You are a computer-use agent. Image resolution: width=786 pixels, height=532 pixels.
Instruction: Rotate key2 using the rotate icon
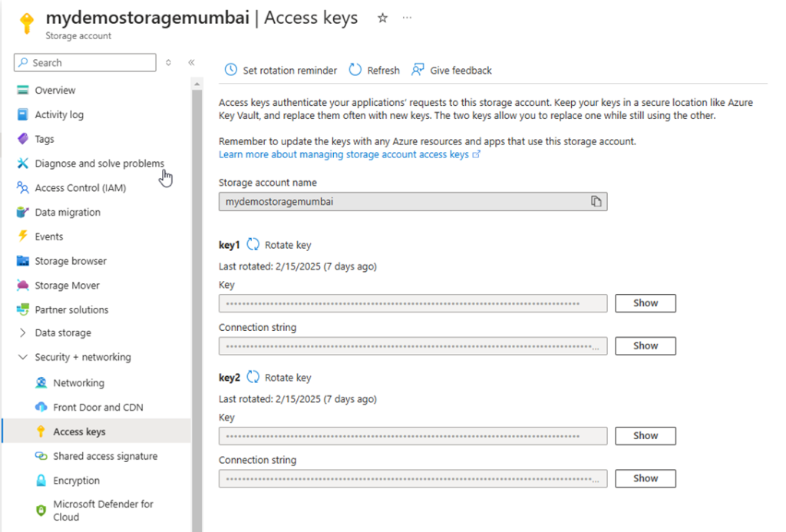tap(253, 377)
